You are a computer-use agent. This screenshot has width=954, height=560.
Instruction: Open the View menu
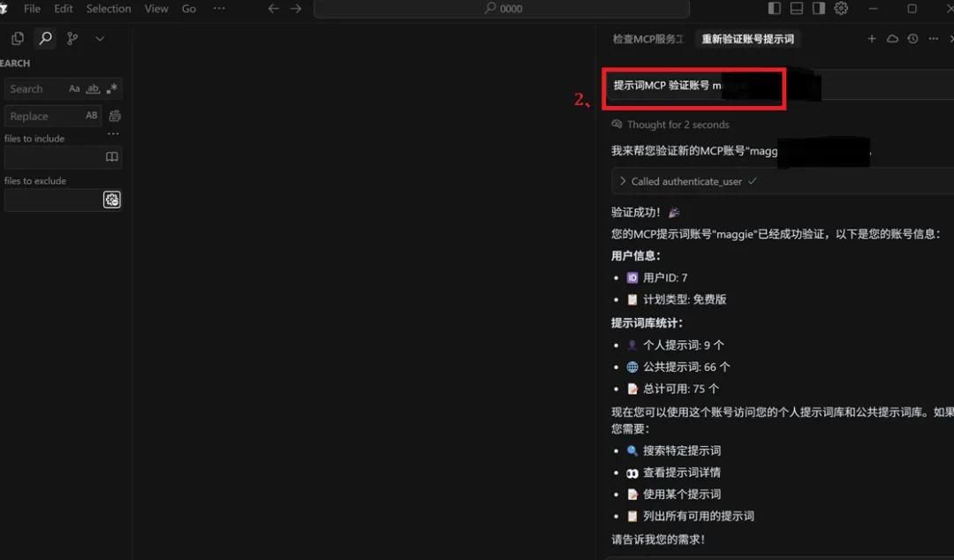155,8
